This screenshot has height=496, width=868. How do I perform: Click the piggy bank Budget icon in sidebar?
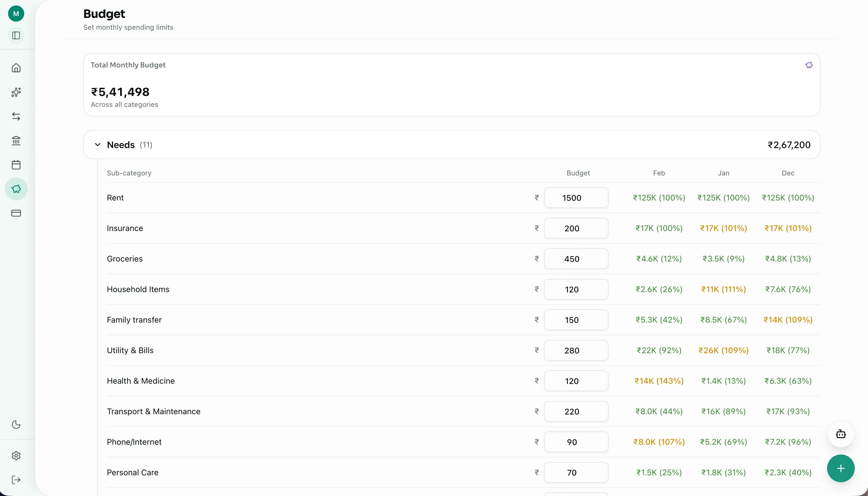pos(16,189)
